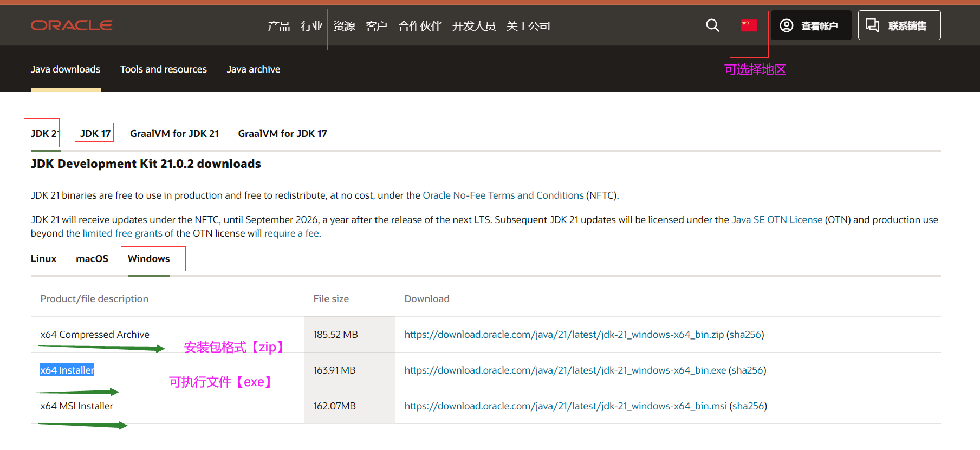Open the 关于公司 menu

528,26
